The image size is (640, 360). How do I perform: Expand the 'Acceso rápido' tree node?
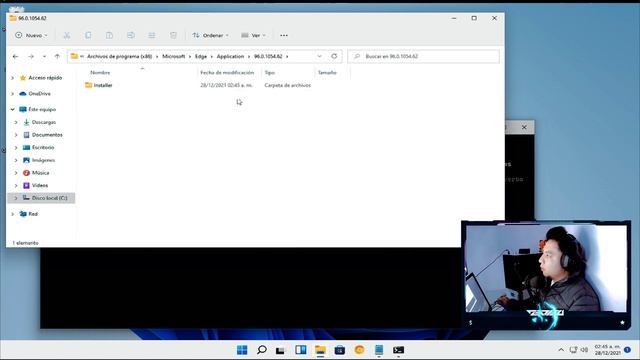click(x=12, y=78)
